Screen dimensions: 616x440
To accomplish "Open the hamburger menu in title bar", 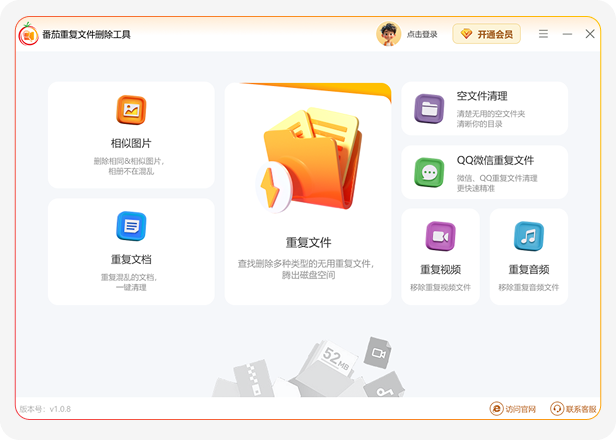I will pyautogui.click(x=543, y=34).
